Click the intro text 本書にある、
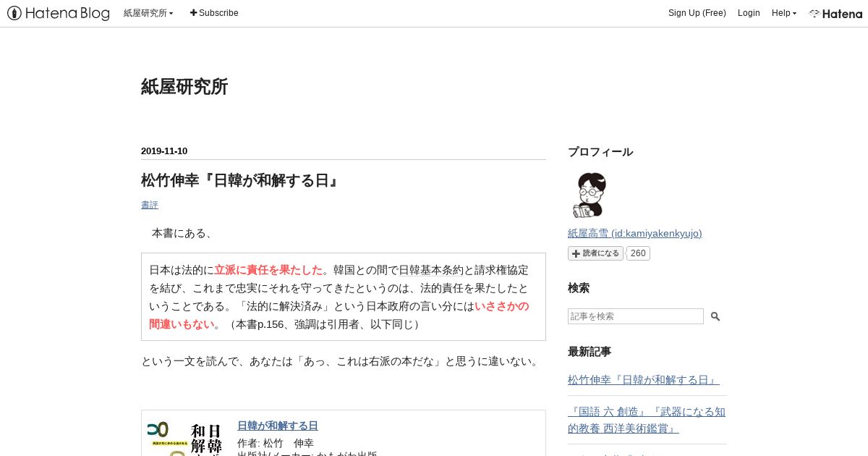This screenshot has height=456, width=868. (182, 233)
